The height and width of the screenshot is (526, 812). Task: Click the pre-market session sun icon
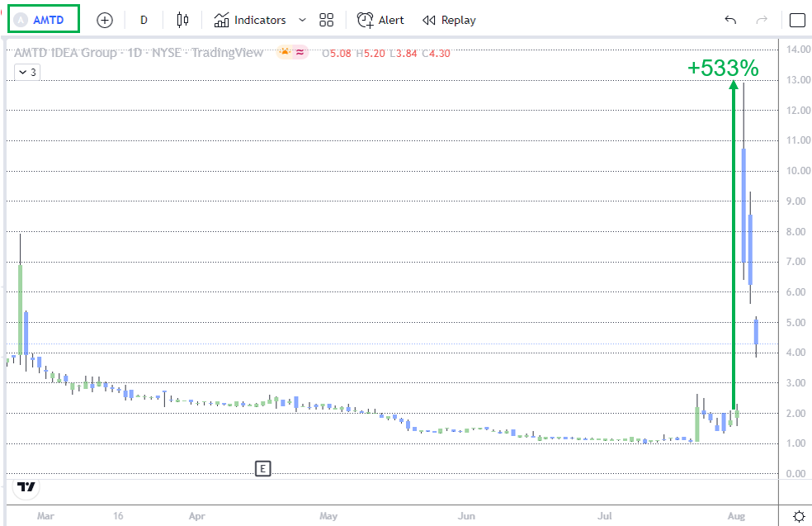click(x=285, y=52)
